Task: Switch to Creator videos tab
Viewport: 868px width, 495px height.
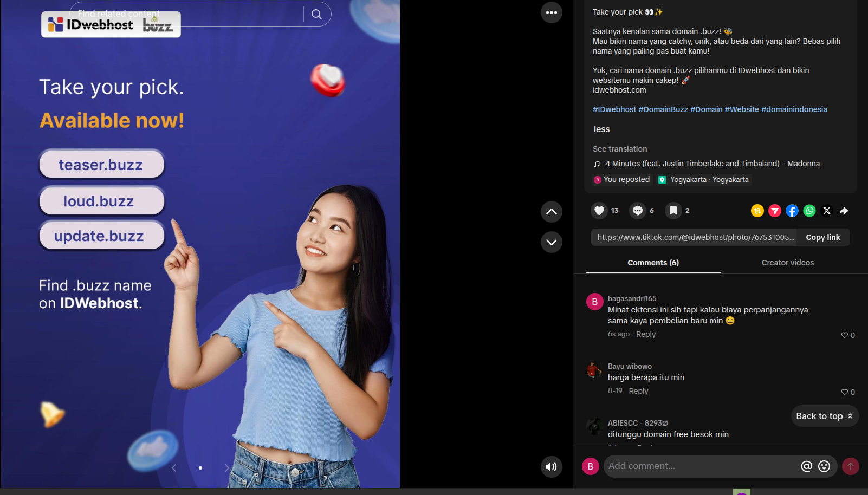Action: pos(788,263)
